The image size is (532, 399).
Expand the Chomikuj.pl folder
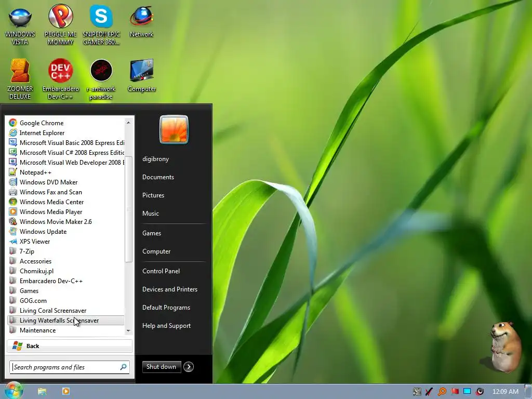(x=66, y=271)
